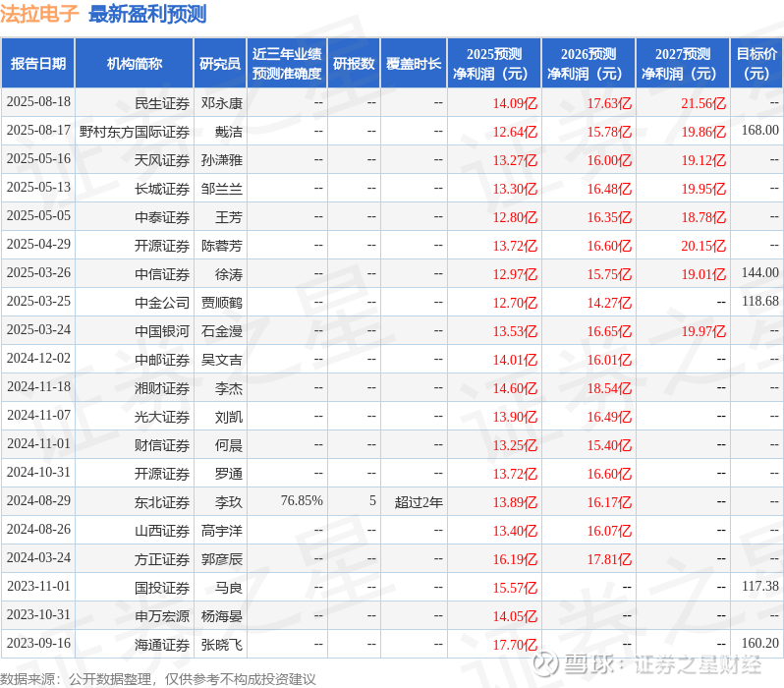
Task: Click 长城证券 institution name
Action: pyautogui.click(x=162, y=189)
